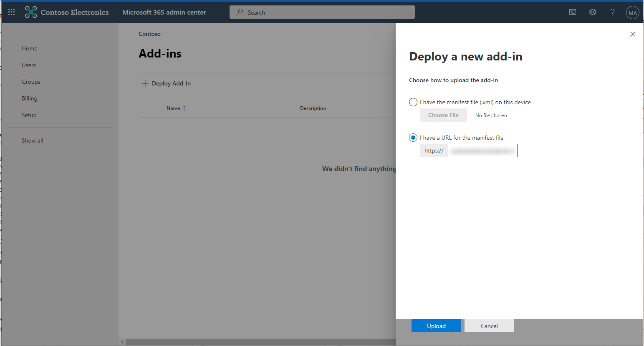644x346 pixels.
Task: Click the blue Upload button
Action: click(x=436, y=326)
